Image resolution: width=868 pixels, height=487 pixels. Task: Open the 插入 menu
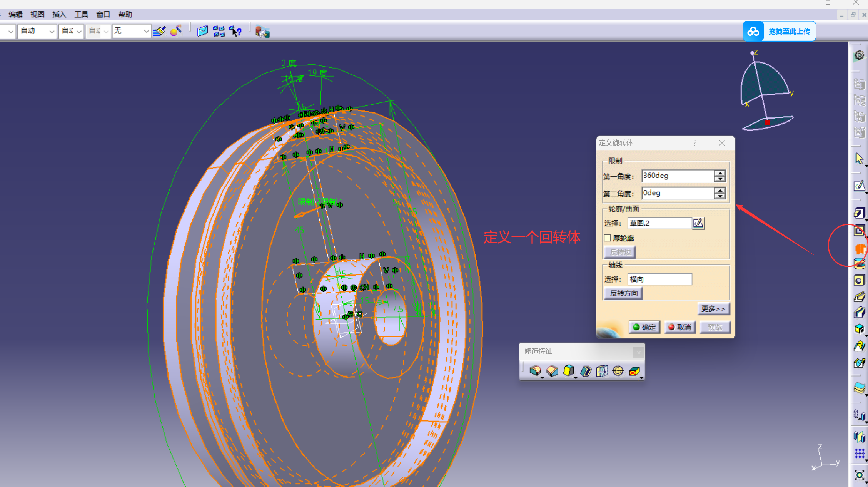(59, 14)
